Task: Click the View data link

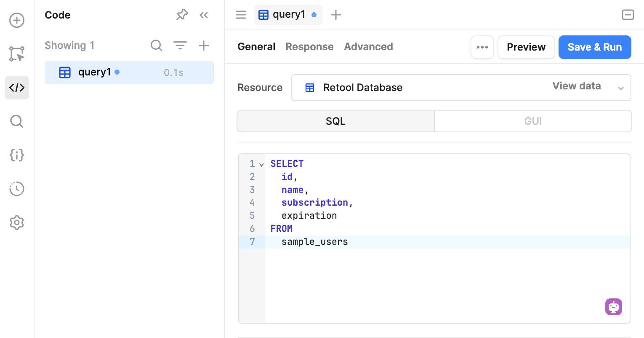Action: click(577, 86)
